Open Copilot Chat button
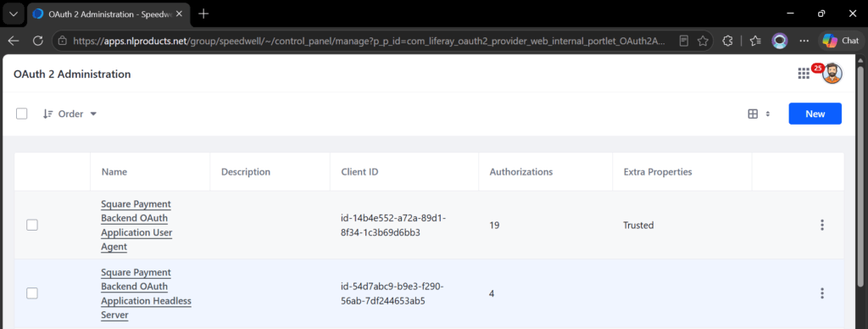The height and width of the screenshot is (329, 868). [841, 41]
